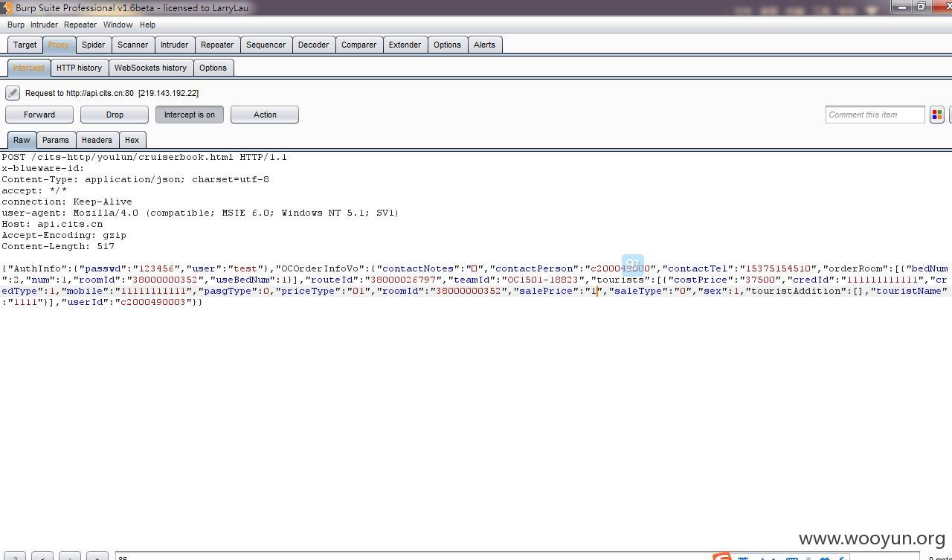Viewport: 952px width, 560px height.
Task: Open the main Options tab next to Extender
Action: click(447, 45)
